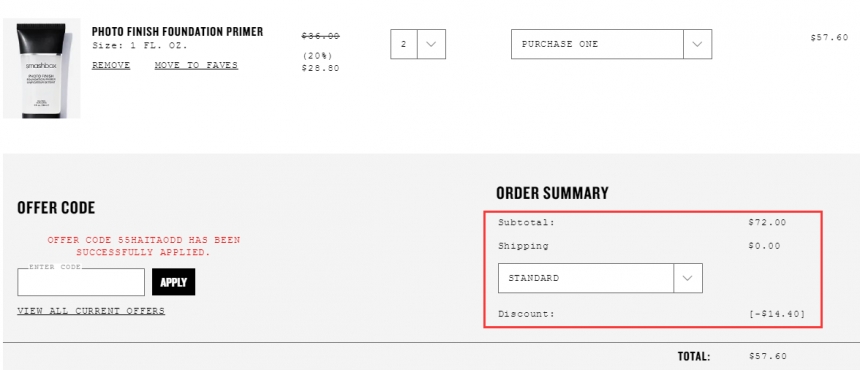The height and width of the screenshot is (370, 860).
Task: Click the Order Summary heading
Action: [x=552, y=193]
